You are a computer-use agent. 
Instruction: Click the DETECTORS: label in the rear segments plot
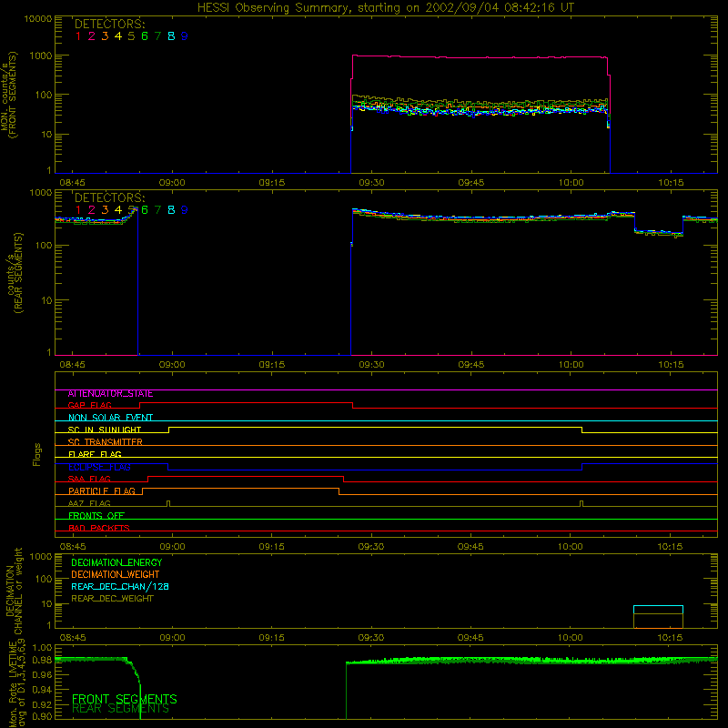click(x=110, y=197)
